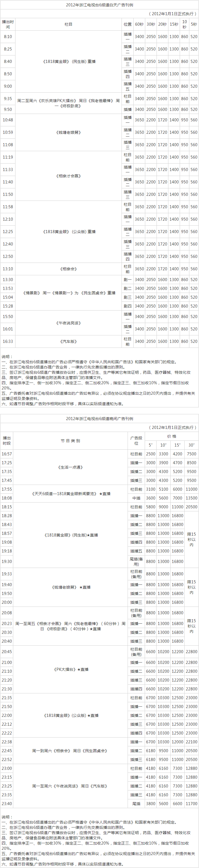Select the "《生活一点通》" program cell
Image resolution: width=199 pixels, height=868 pixels.
[x=70, y=467]
